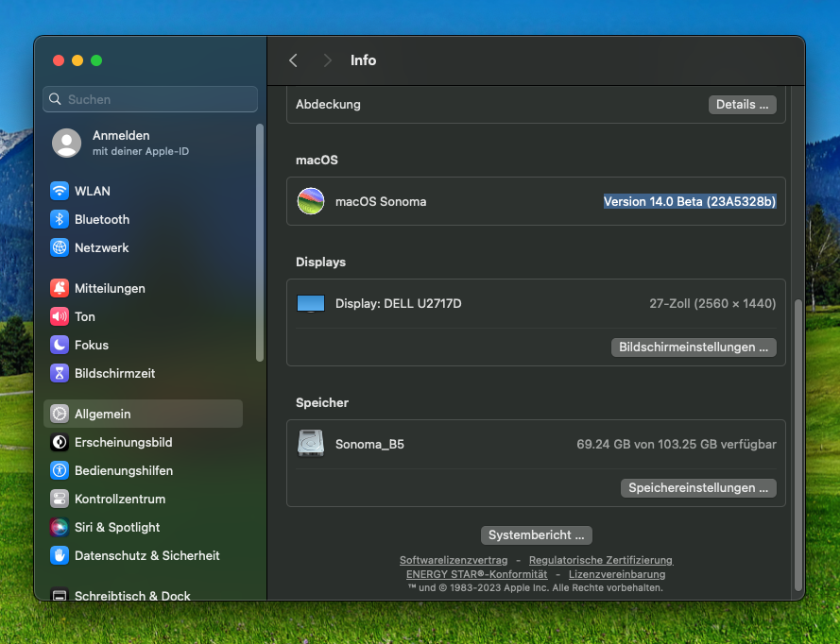Open the Lizenzvereinbarung link
Image resolution: width=840 pixels, height=644 pixels.
coord(617,574)
